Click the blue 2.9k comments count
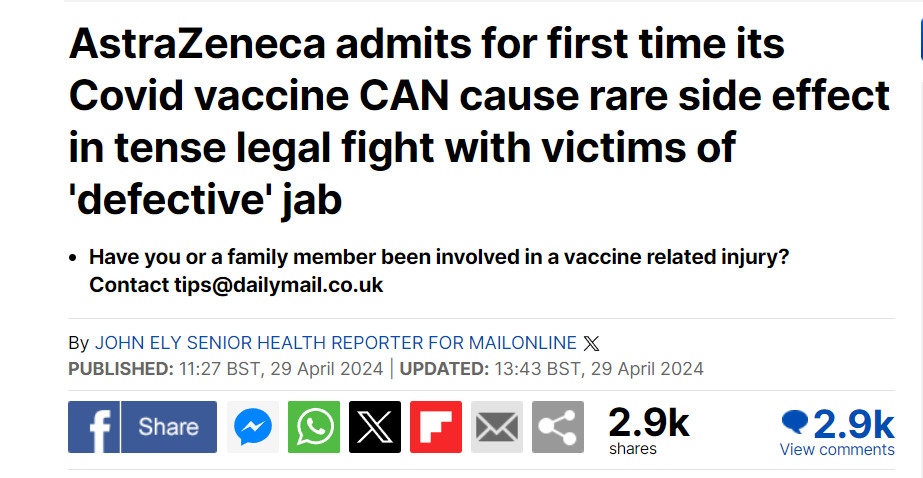Image resolution: width=923 pixels, height=478 pixels. click(x=854, y=423)
